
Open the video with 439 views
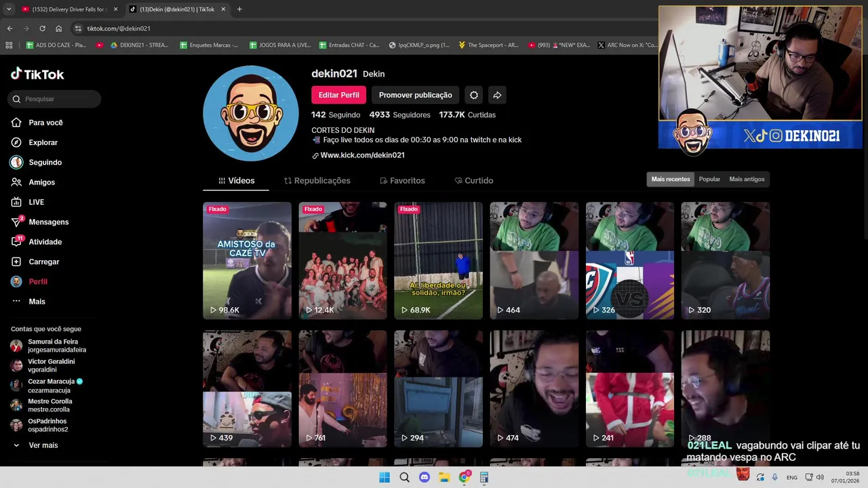[x=247, y=388]
